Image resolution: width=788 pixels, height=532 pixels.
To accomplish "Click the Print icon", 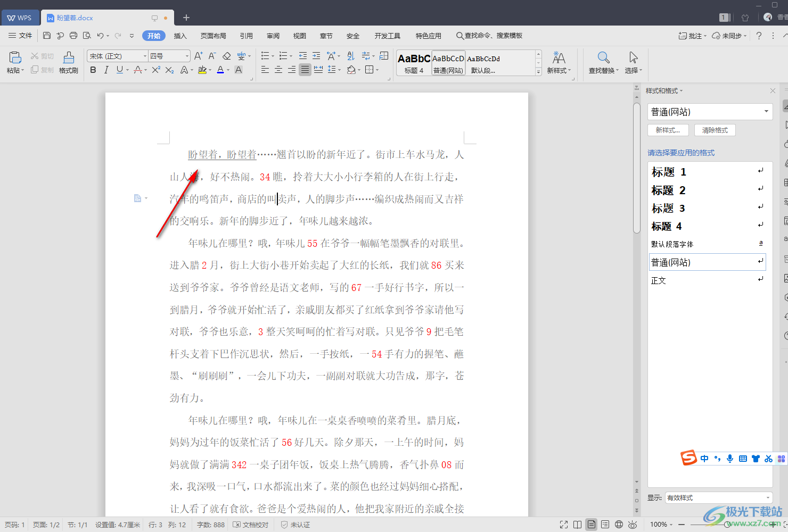I will tap(73, 36).
